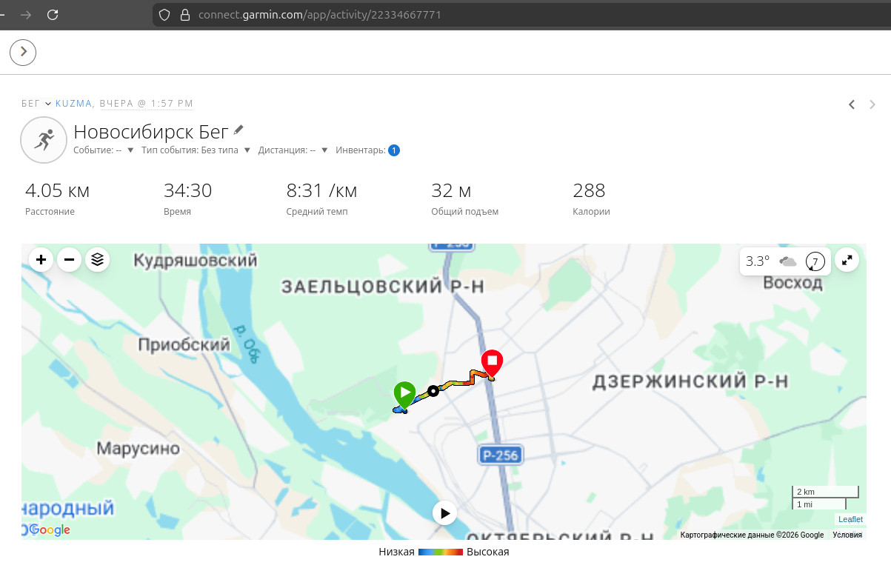
Task: Click the cloudy weather icon
Action: click(788, 261)
